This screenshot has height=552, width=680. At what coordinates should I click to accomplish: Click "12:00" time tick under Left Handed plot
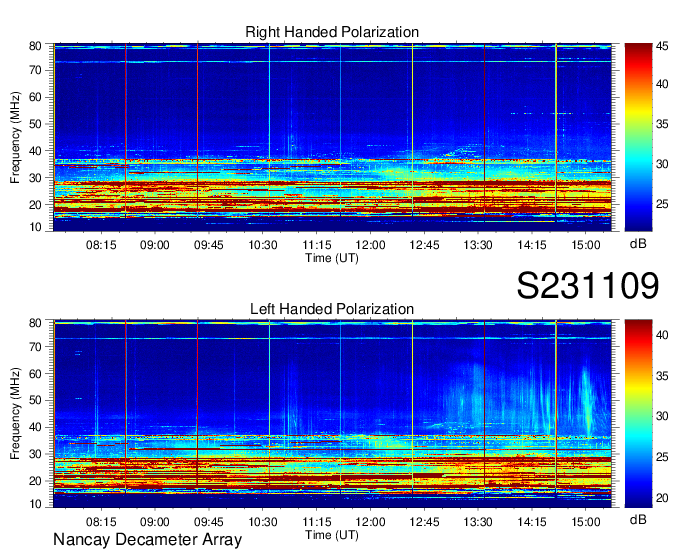pyautogui.click(x=370, y=522)
